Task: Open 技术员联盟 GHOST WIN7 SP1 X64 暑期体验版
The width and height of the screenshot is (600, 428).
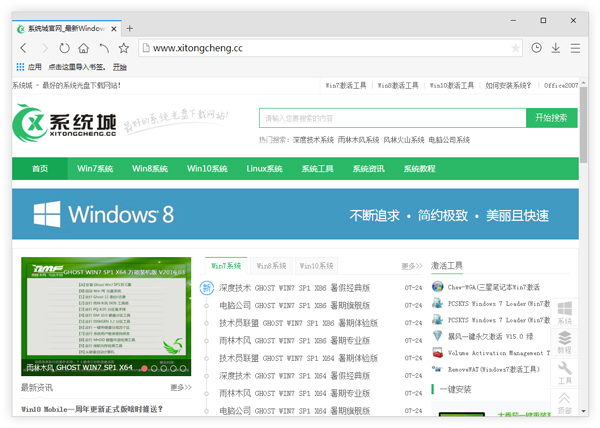Action: pyautogui.click(x=298, y=358)
